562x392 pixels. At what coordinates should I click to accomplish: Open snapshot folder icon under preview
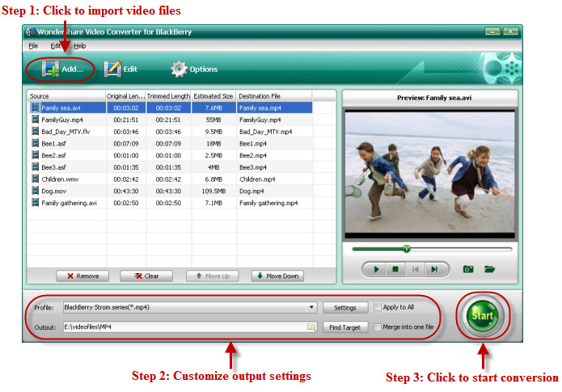coord(489,269)
